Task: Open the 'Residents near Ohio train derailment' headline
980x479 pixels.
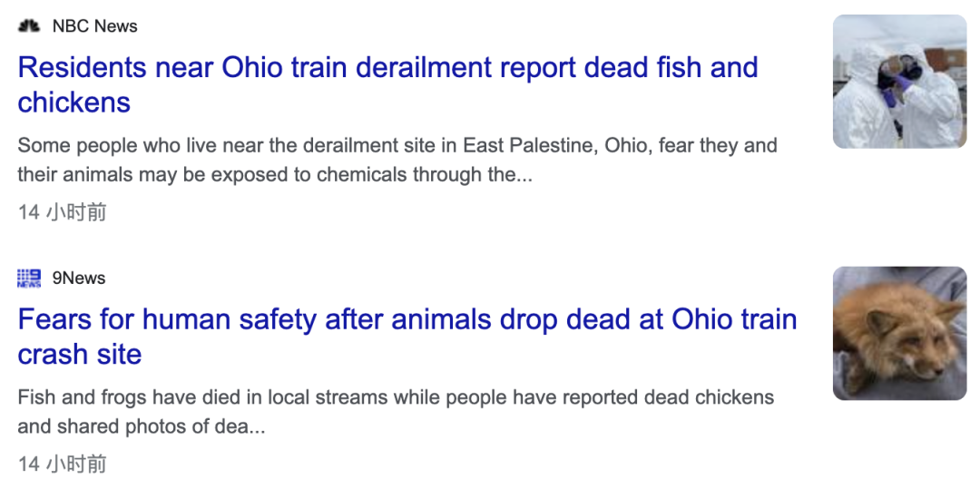Action: [x=387, y=84]
